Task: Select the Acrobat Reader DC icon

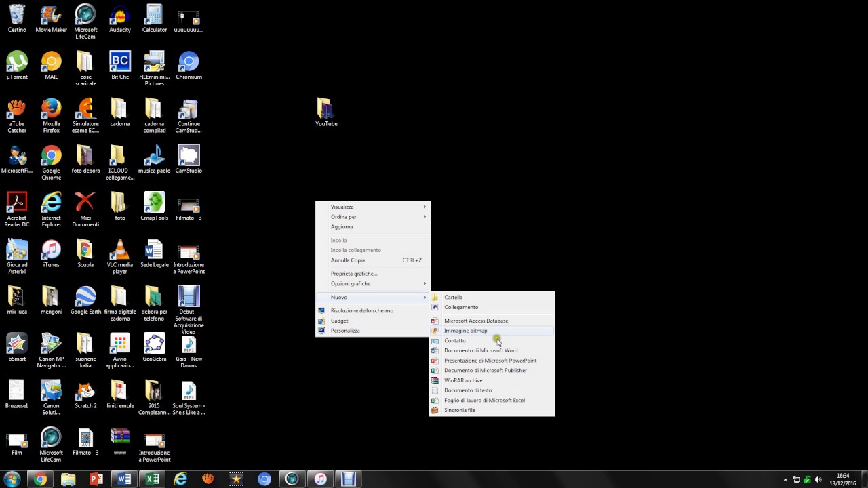Action: coord(17,209)
